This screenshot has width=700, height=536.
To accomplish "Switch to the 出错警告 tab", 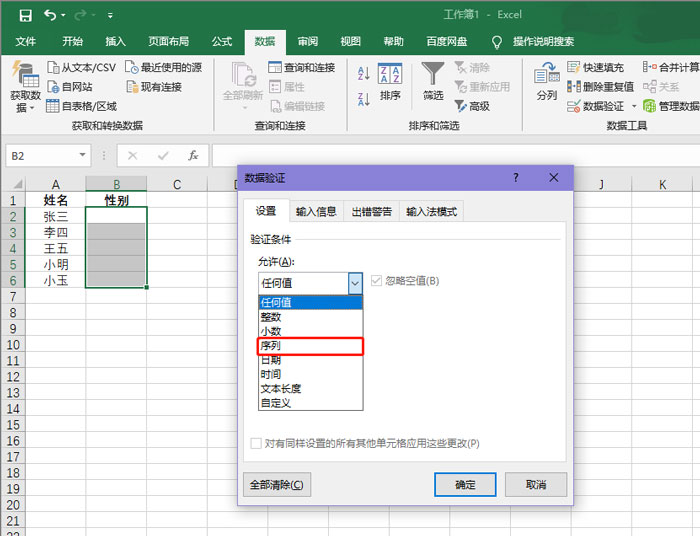I will [x=371, y=212].
